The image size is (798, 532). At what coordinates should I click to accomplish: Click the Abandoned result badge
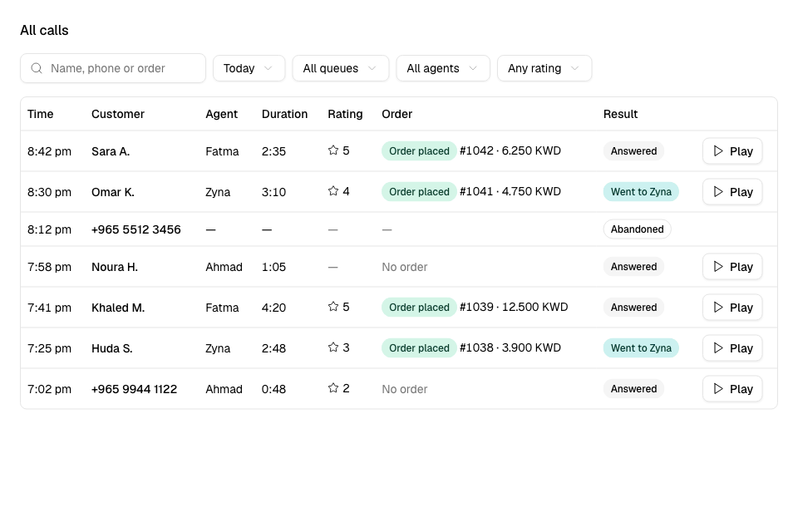coord(638,229)
